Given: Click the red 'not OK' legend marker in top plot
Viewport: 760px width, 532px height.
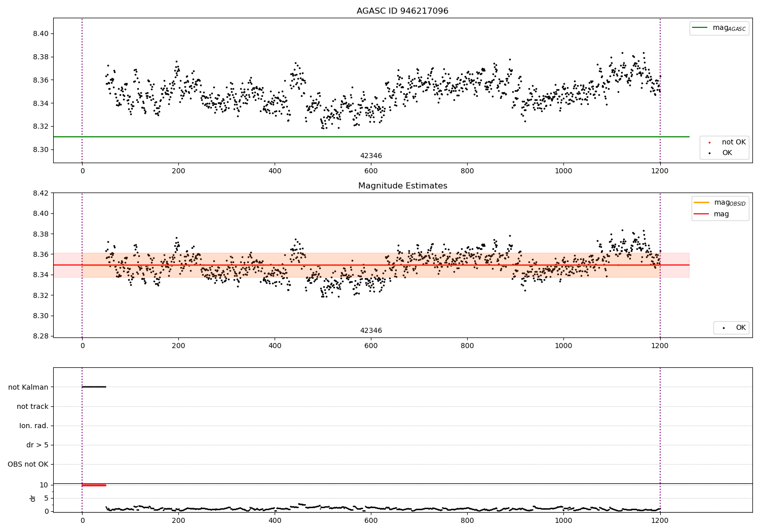Looking at the screenshot, I should click(709, 142).
